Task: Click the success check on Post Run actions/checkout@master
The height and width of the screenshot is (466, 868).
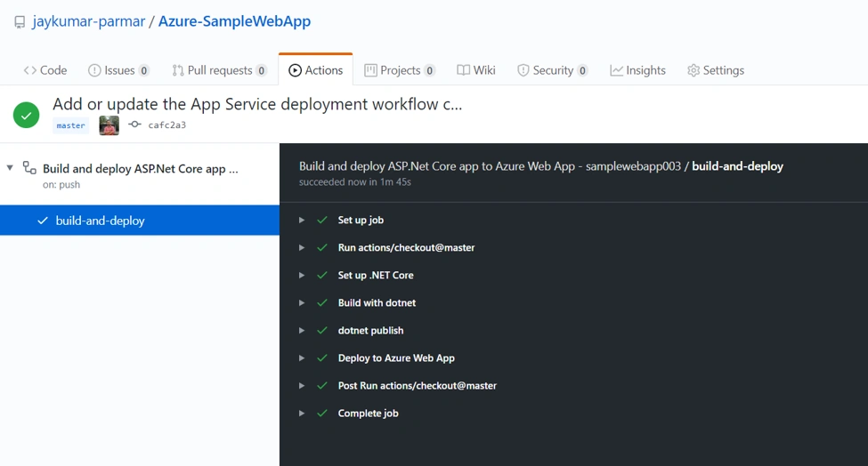Action: pyautogui.click(x=322, y=386)
